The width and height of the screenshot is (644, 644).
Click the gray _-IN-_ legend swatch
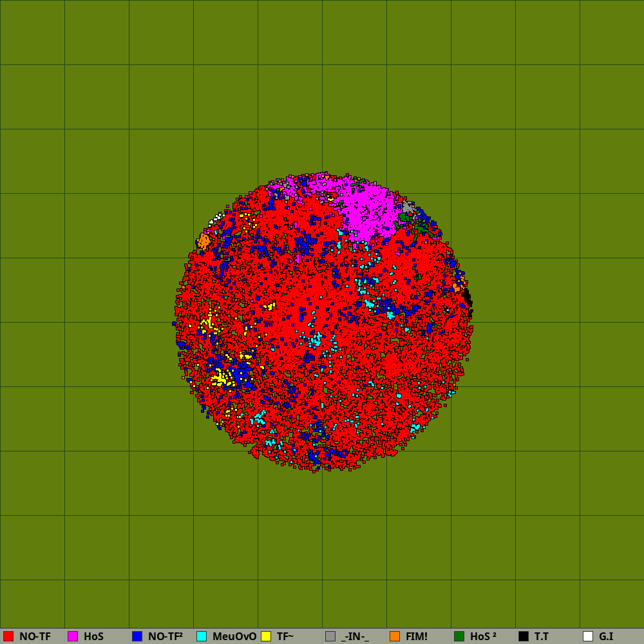(x=330, y=636)
